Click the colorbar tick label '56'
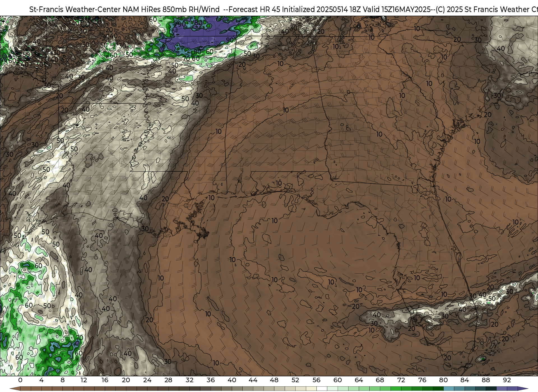Viewport: 538px width, 392px height. click(x=316, y=380)
